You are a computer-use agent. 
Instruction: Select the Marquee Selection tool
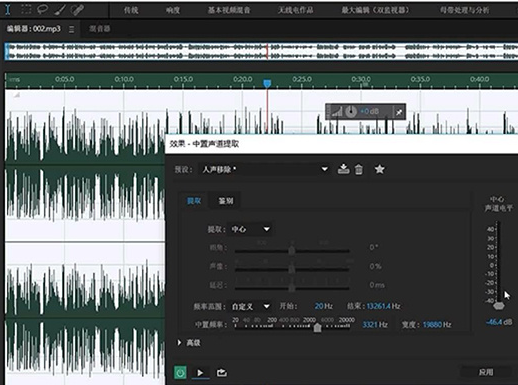click(26, 10)
